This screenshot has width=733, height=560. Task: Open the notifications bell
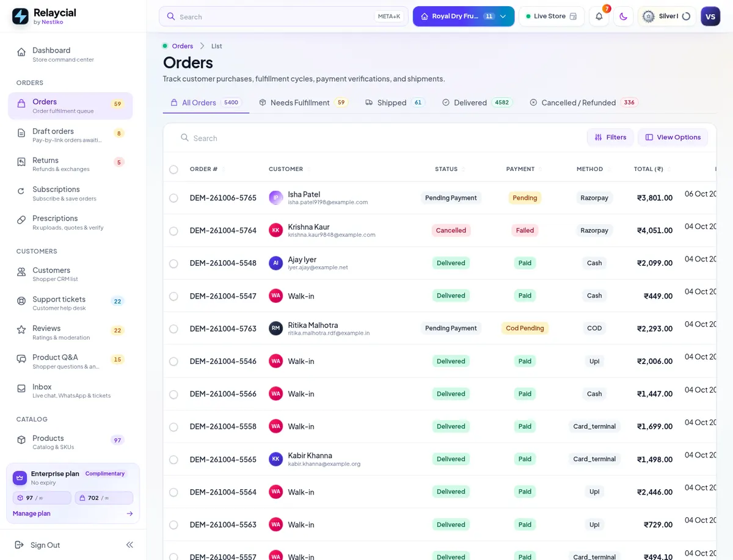click(x=599, y=16)
